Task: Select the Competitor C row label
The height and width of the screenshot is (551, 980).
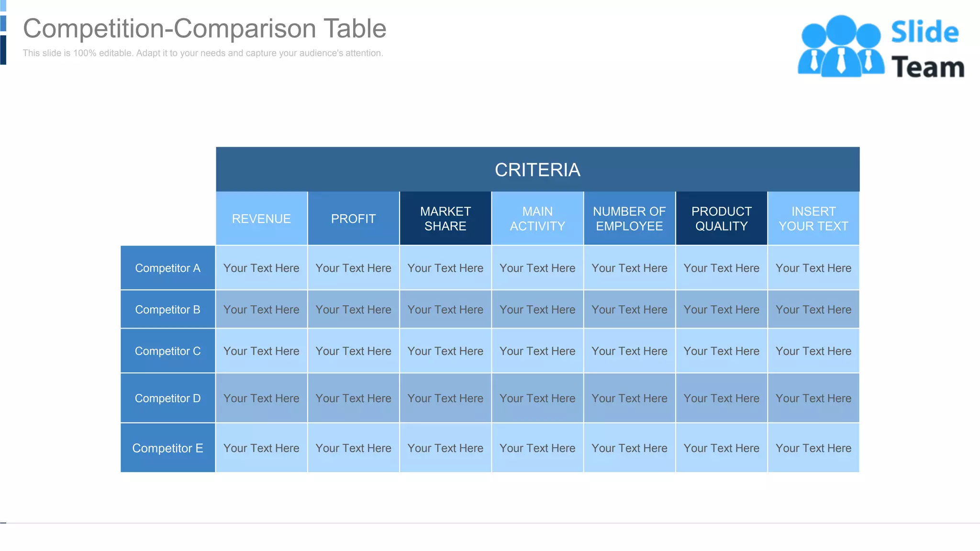Action: coord(167,351)
